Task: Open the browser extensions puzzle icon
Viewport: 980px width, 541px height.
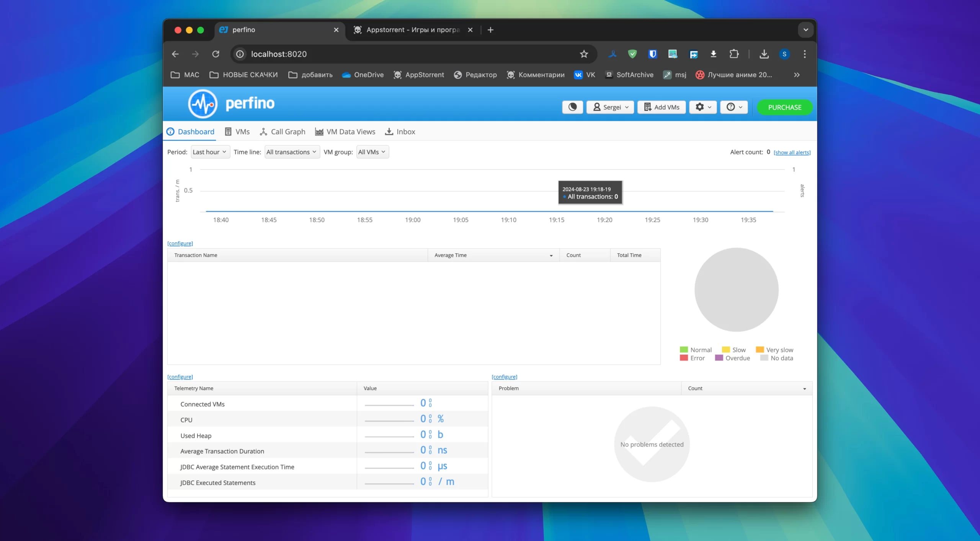Action: 733,54
